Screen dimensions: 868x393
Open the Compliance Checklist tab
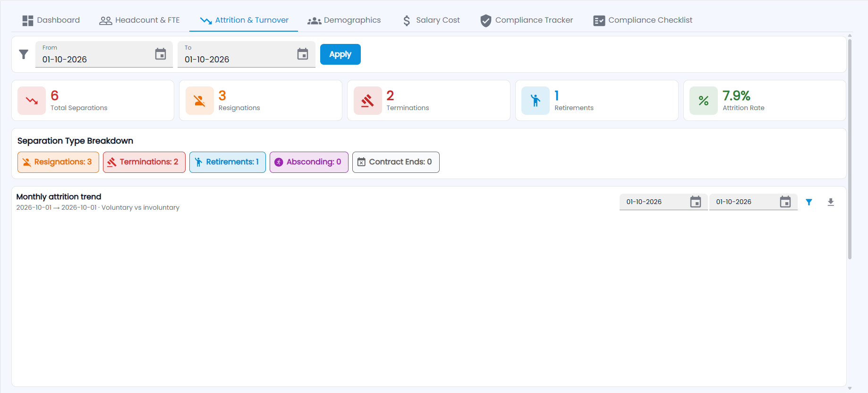643,20
